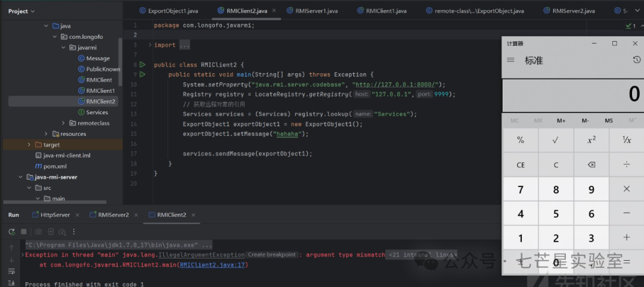Click calculator digit 5
644x287 pixels.
[556, 213]
